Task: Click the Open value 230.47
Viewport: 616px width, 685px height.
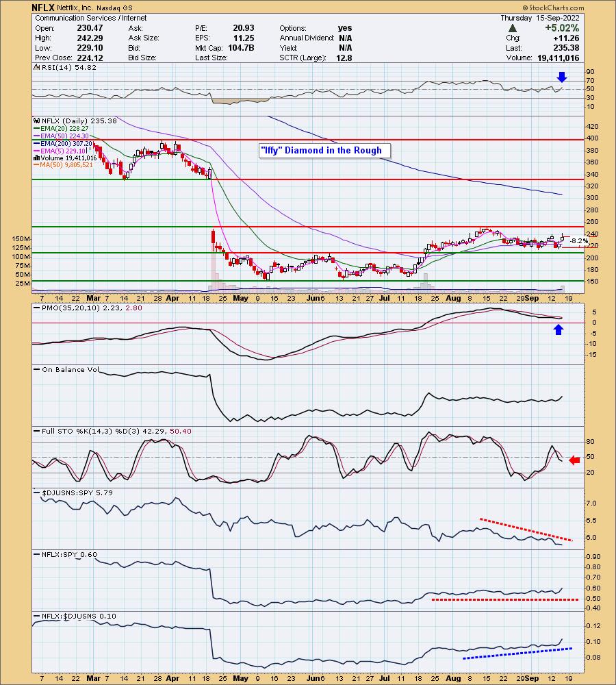Action: pyautogui.click(x=90, y=28)
